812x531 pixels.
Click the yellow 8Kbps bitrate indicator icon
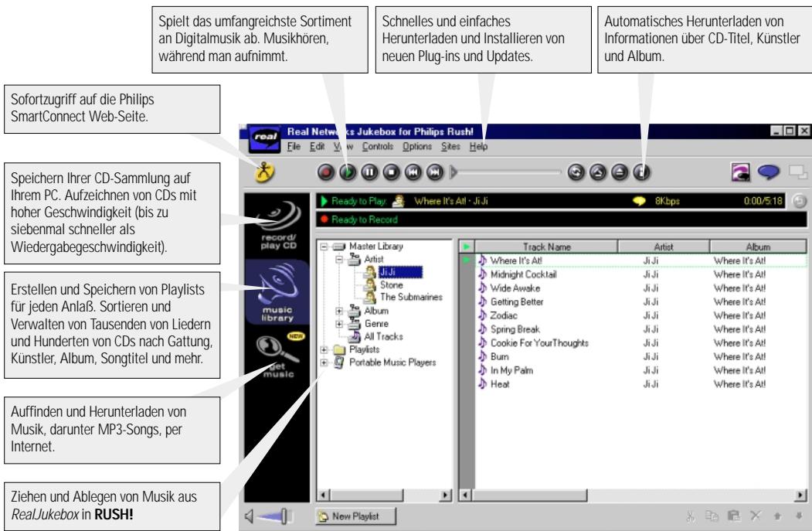tap(640, 201)
